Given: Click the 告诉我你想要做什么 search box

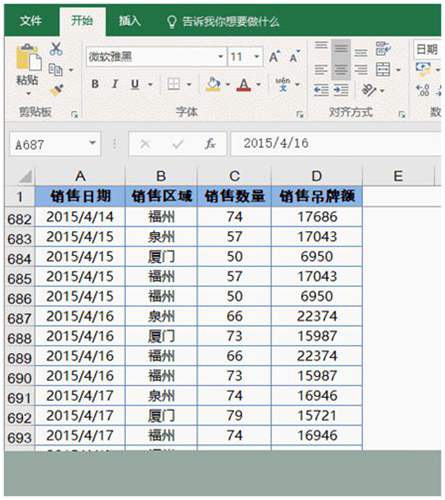Looking at the screenshot, I should click(223, 22).
